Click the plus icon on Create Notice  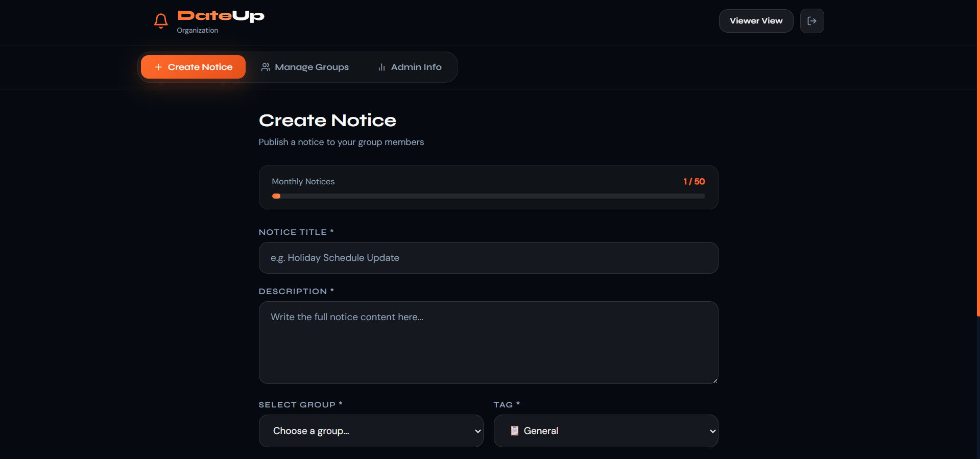[x=158, y=67]
